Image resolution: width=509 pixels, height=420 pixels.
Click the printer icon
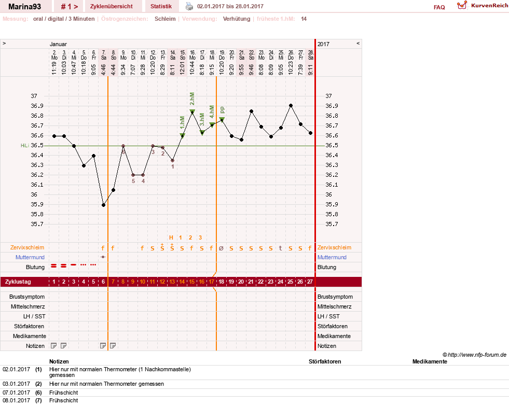(189, 6)
